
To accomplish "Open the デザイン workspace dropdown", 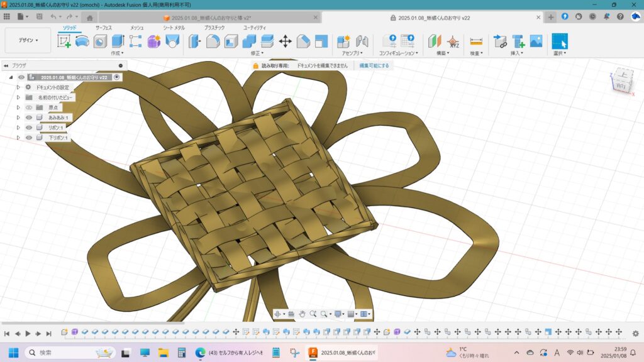I will pos(28,40).
